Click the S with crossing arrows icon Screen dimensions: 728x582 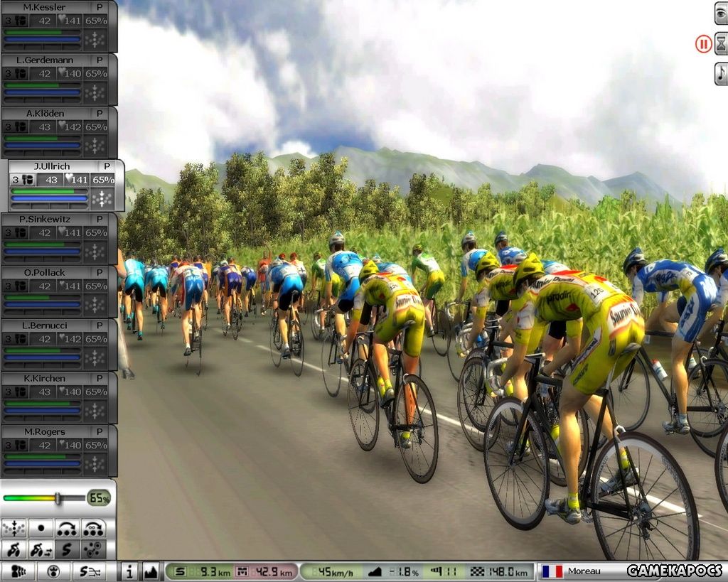coord(90,572)
